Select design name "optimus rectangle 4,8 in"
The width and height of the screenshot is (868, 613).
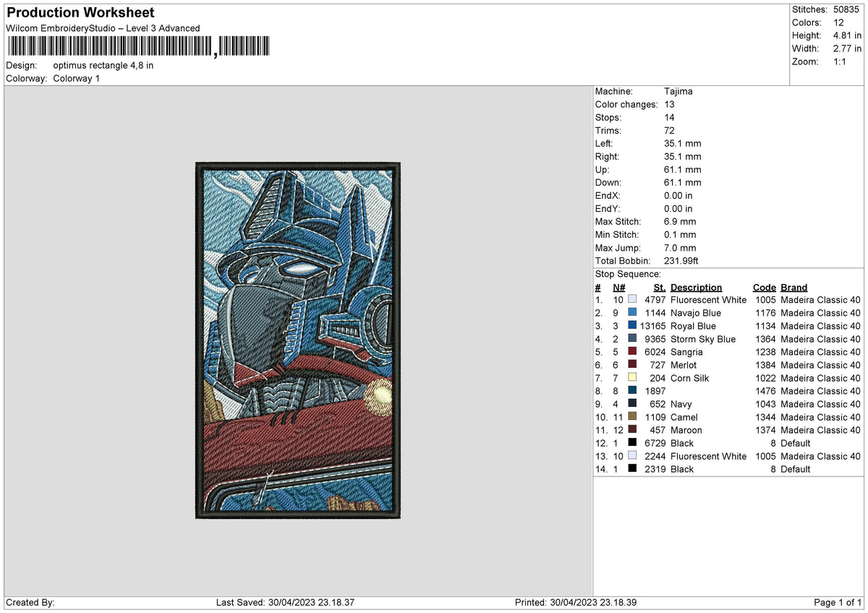103,65
